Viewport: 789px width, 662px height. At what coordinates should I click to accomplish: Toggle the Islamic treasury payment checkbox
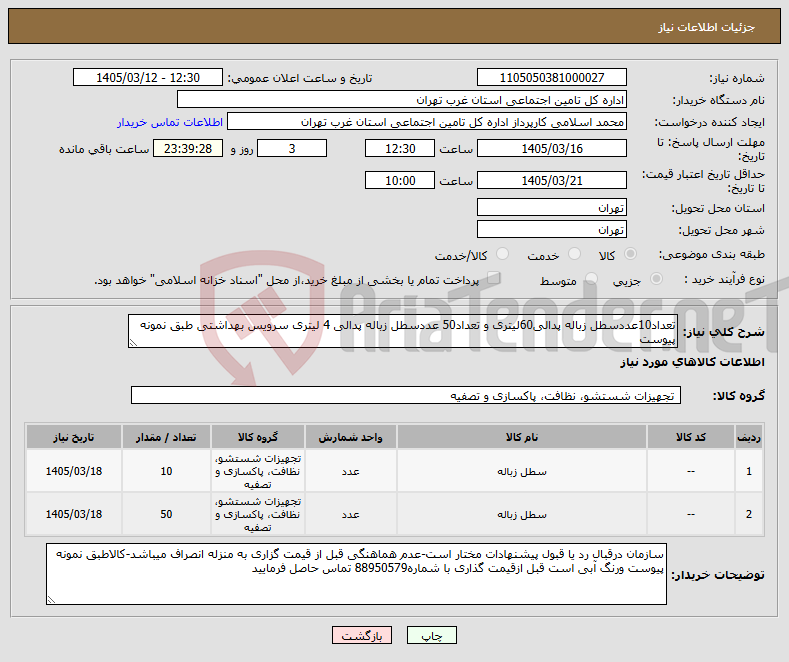pyautogui.click(x=493, y=278)
